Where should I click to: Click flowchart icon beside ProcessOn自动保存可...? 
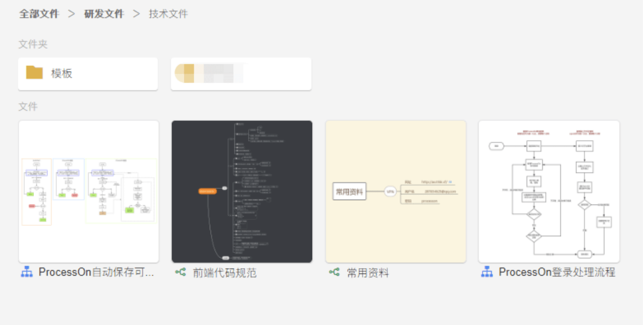27,271
